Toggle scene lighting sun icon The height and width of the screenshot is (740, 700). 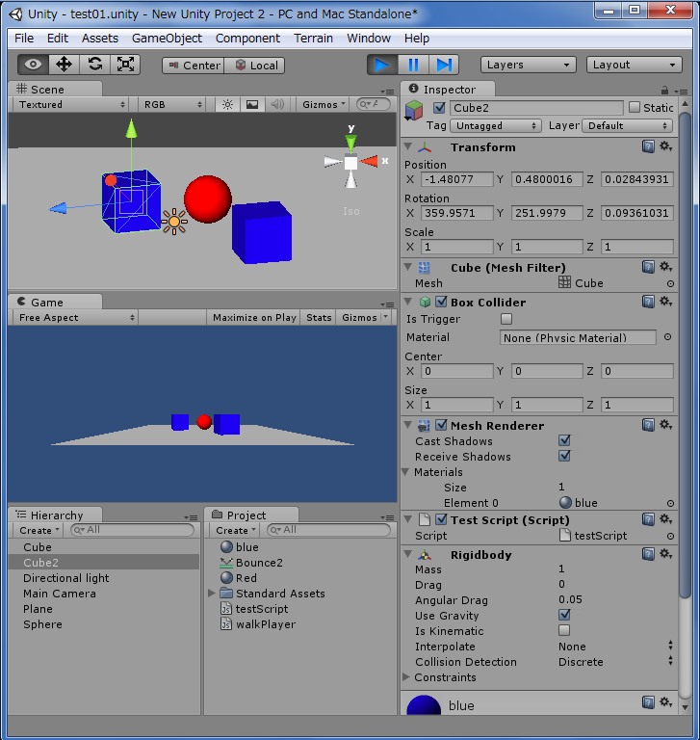tap(227, 104)
